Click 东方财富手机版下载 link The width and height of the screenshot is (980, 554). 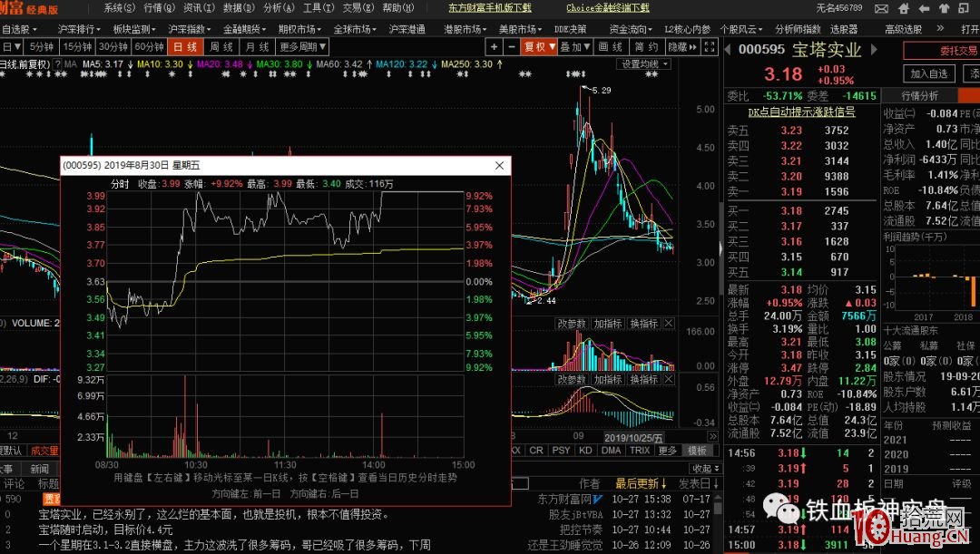[490, 8]
